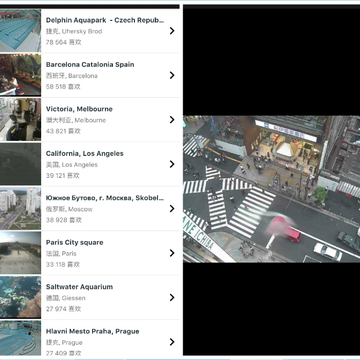360x360 pixels.
Task: Open the Moscow apartment buildings thumbnail
Action: (20, 208)
